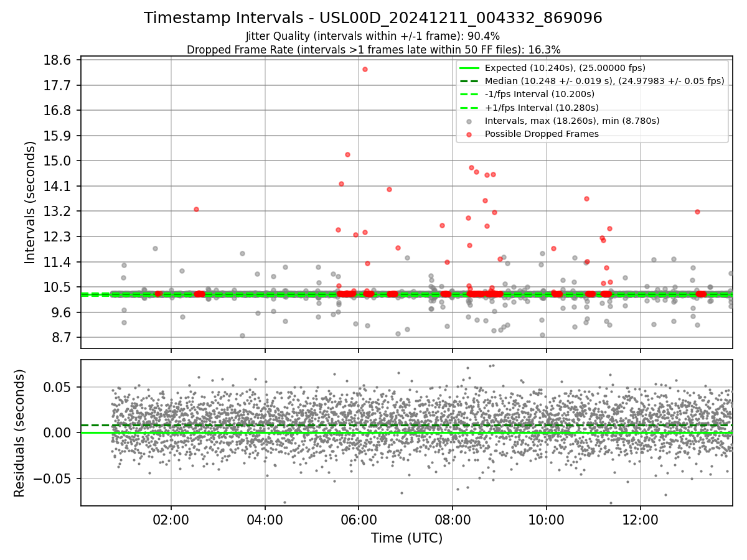Click the 06:00 time tick label

[x=359, y=519]
